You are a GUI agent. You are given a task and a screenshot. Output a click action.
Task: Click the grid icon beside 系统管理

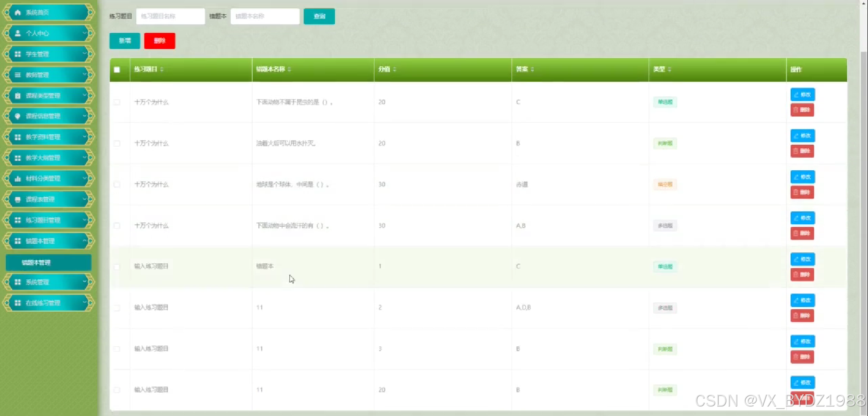coord(18,282)
